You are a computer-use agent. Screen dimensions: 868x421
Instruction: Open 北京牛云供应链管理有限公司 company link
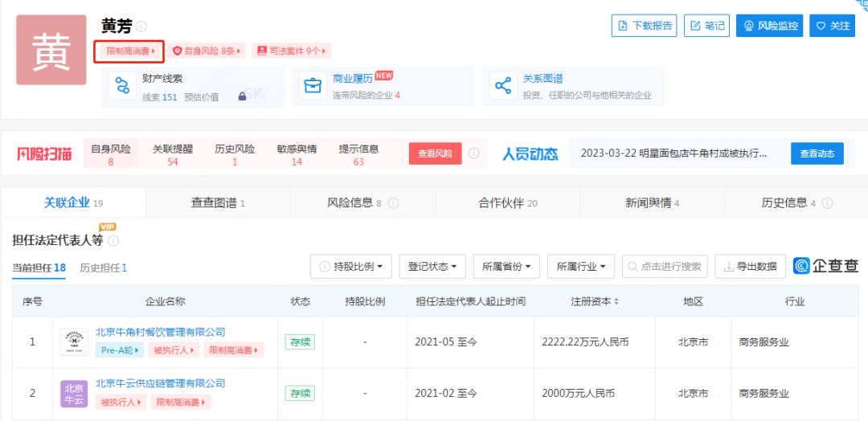160,383
